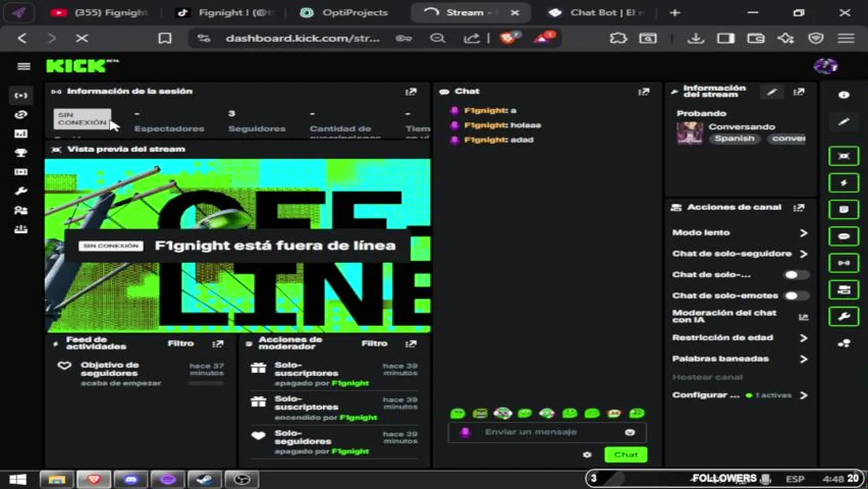Pop out the Información de la sesión panel
The height and width of the screenshot is (489, 868).
pyautogui.click(x=411, y=92)
